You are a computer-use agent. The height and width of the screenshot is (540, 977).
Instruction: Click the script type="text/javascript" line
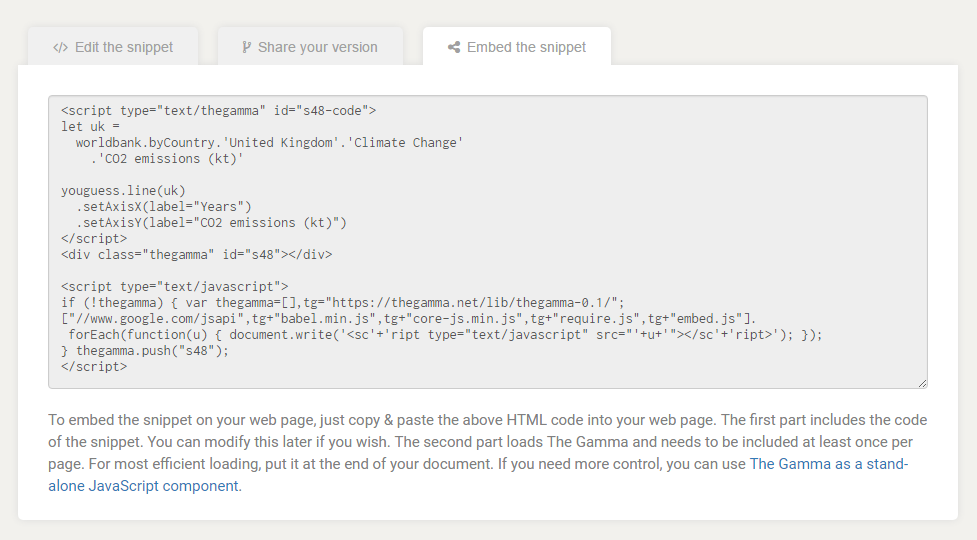pyautogui.click(x=174, y=287)
